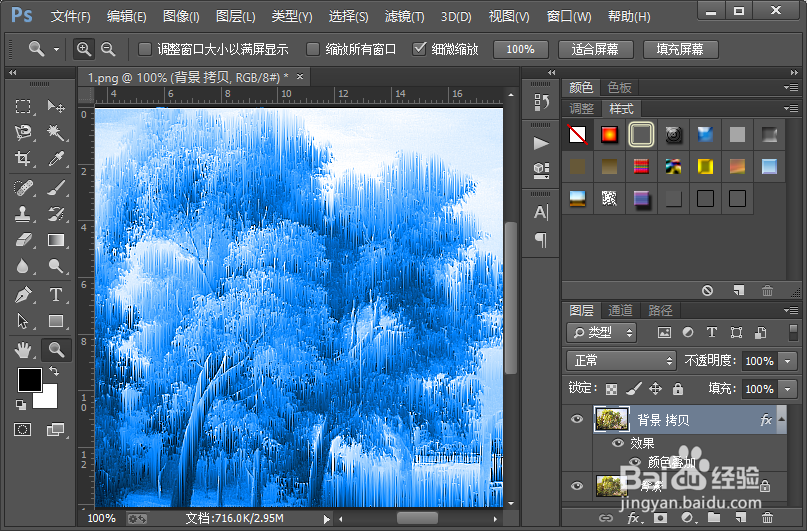Select the Rectangle shape tool
This screenshot has width=807, height=531.
click(x=56, y=321)
